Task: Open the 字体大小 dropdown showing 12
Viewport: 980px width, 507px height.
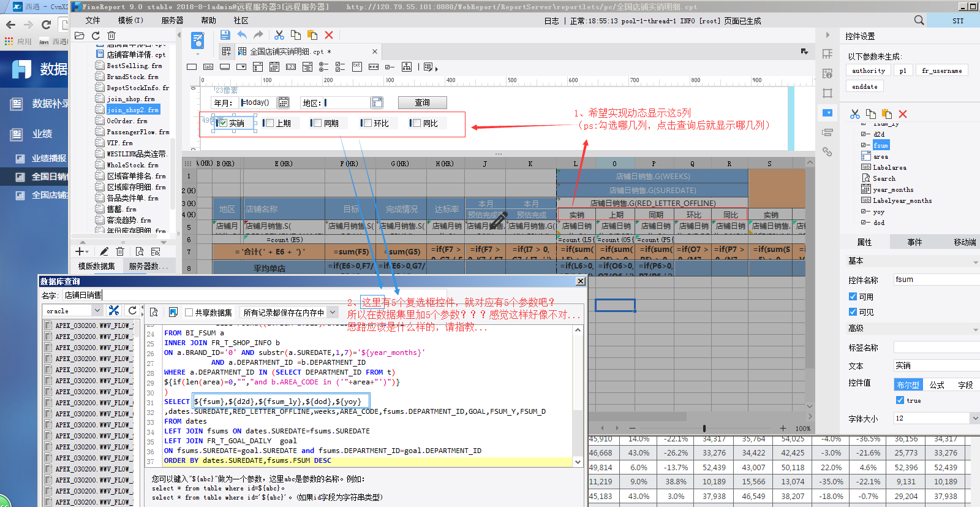Action: click(974, 418)
